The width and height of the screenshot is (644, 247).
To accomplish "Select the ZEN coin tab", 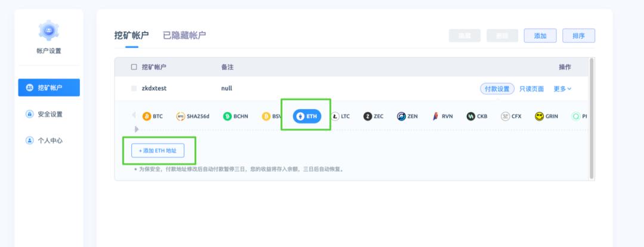I will tap(407, 116).
